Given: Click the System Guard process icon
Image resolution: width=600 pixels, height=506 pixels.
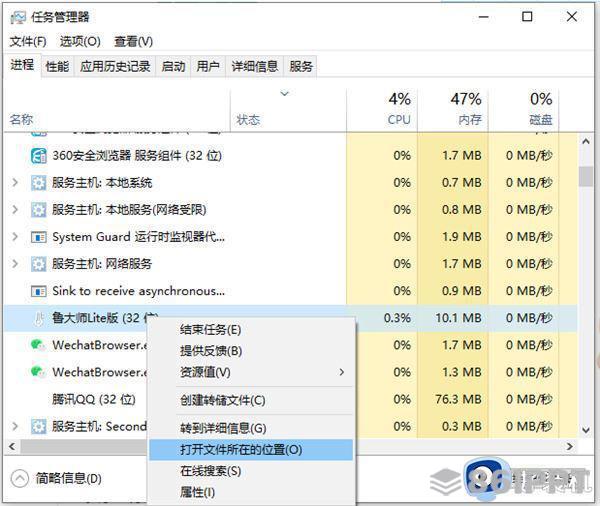Looking at the screenshot, I should click(x=39, y=237).
